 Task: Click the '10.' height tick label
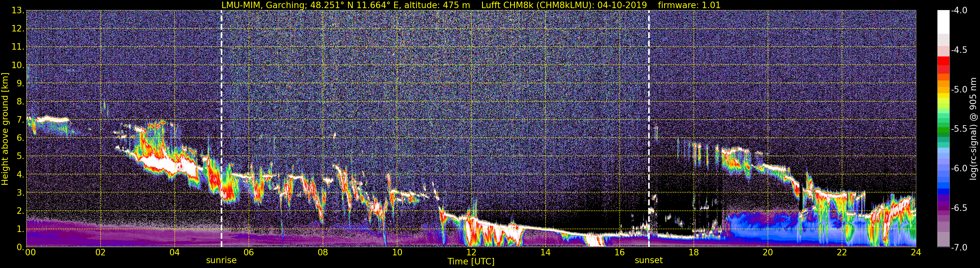pos(18,65)
